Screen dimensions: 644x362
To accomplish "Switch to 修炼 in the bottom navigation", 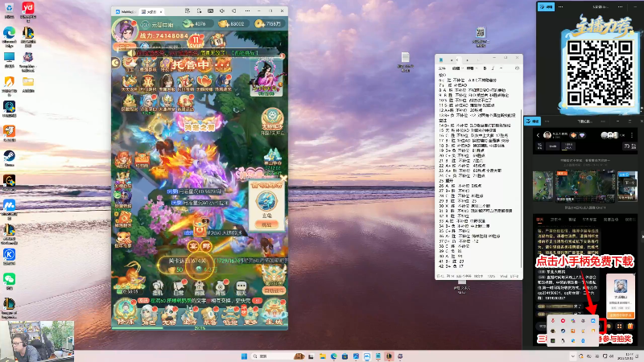I will click(126, 313).
